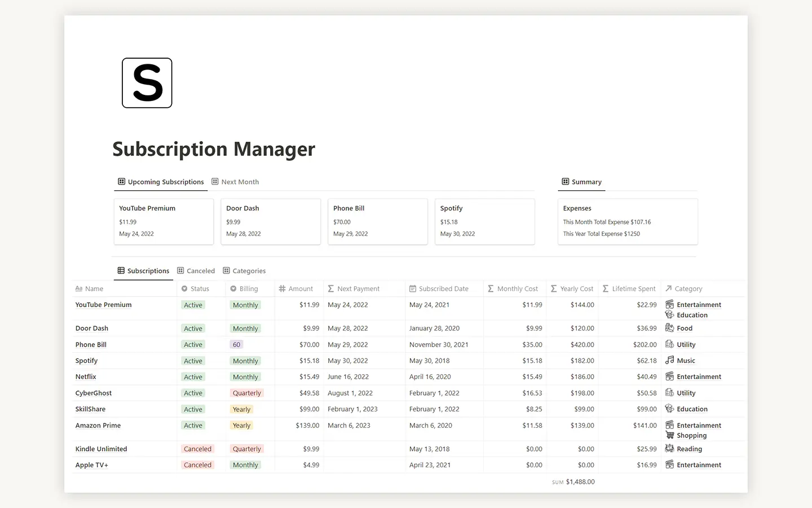Open the Monthly billing tag for Spotify

(245, 361)
